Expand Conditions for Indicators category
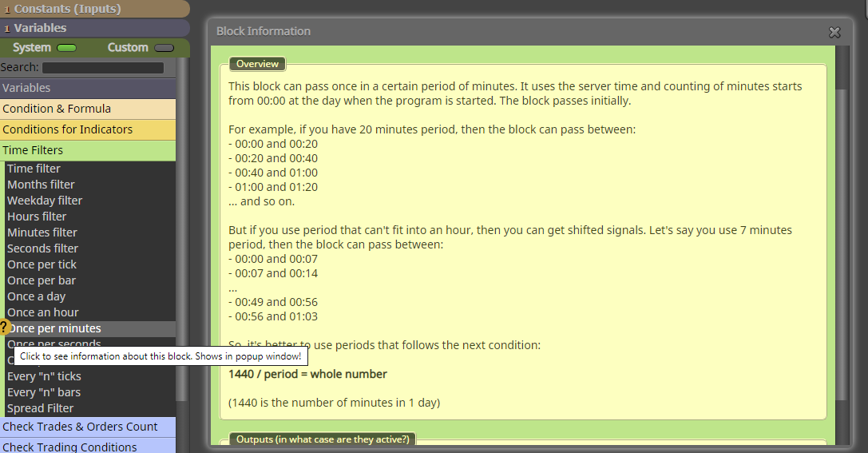Screen dimensions: 868x453 click(88, 129)
